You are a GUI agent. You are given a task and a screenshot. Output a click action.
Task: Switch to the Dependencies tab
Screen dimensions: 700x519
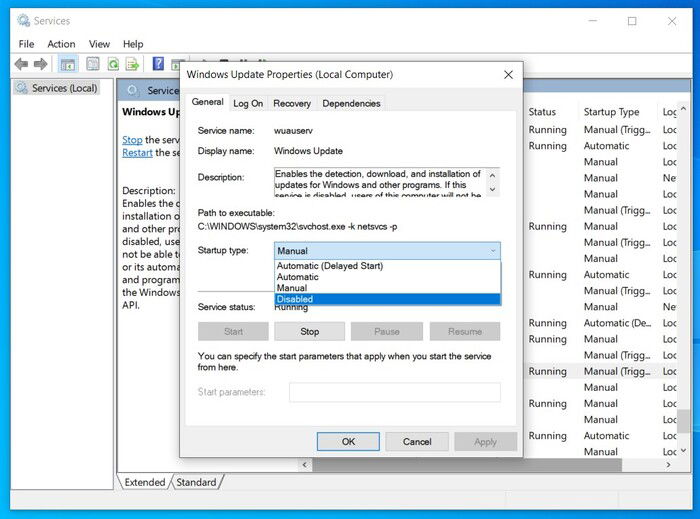point(351,104)
